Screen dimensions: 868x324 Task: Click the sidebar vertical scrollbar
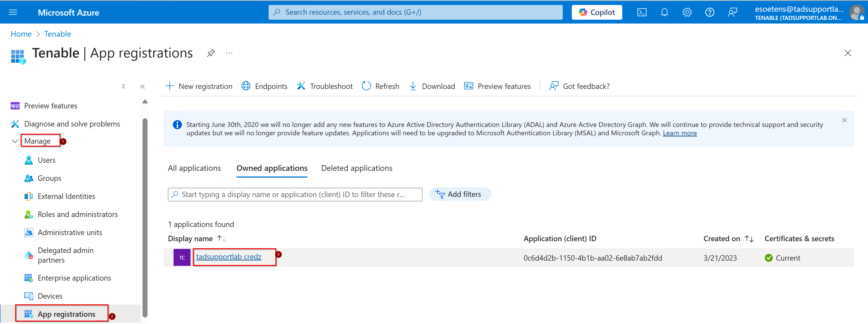pyautogui.click(x=145, y=218)
